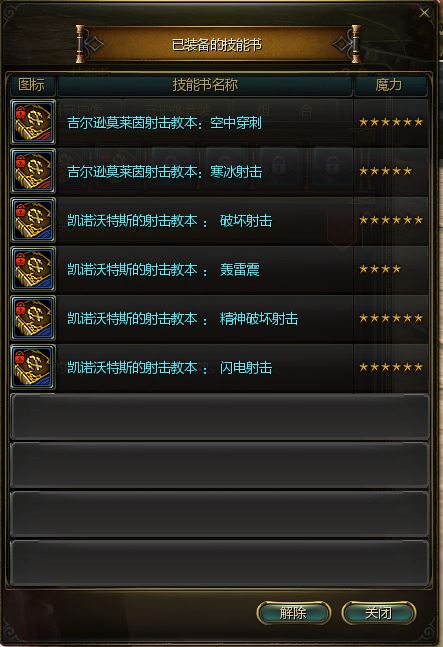Screen dimensions: 443x647
Task: Click the five-star rating of 寒冰射击
Action: (385, 171)
